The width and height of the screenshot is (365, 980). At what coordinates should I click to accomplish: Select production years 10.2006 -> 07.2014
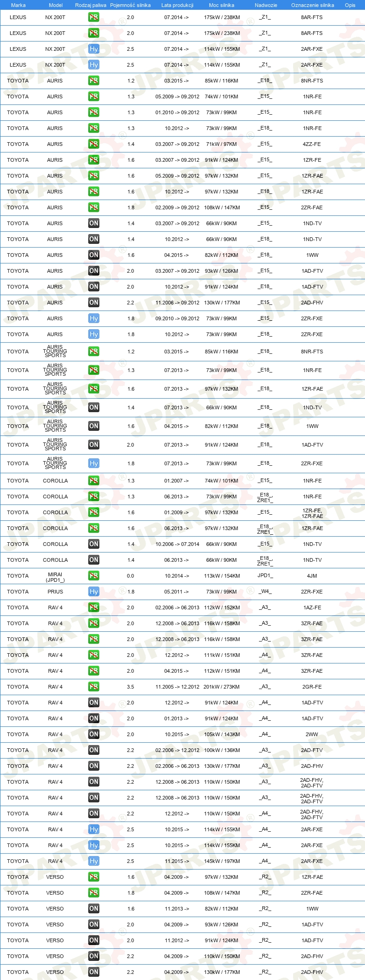tap(177, 544)
